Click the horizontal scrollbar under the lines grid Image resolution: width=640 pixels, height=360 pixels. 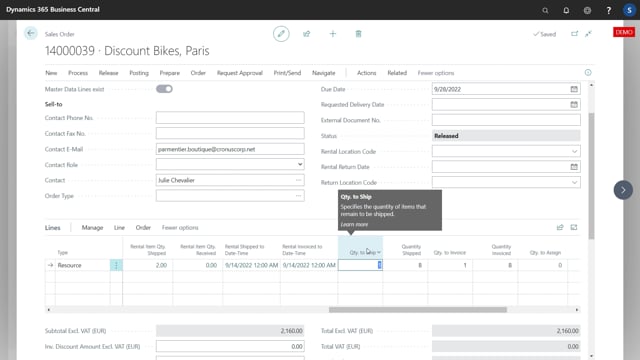pyautogui.click(x=418, y=310)
